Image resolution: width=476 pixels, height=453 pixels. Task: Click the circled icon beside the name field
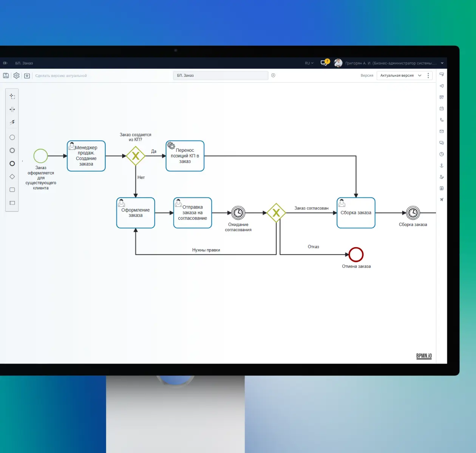click(273, 75)
